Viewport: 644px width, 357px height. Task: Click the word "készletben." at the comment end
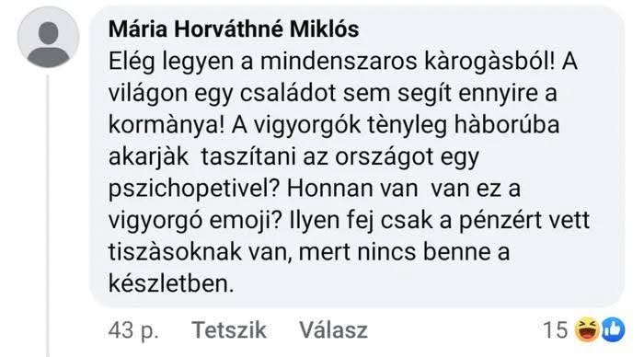click(171, 283)
